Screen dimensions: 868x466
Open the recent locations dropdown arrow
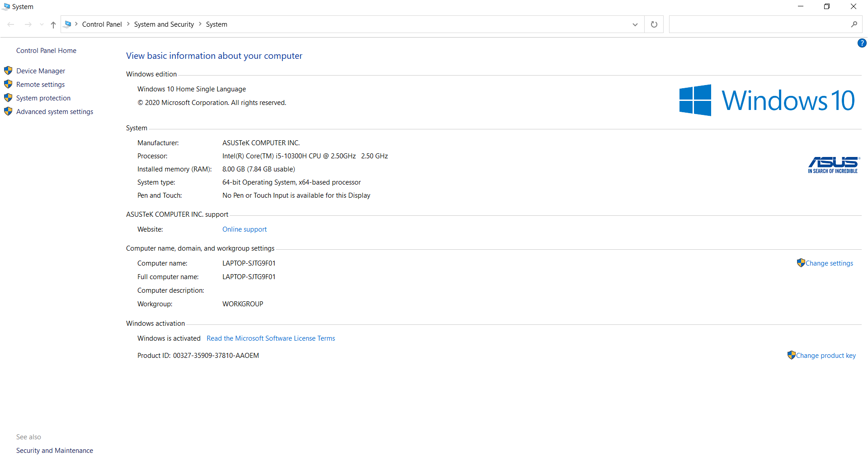click(x=42, y=24)
